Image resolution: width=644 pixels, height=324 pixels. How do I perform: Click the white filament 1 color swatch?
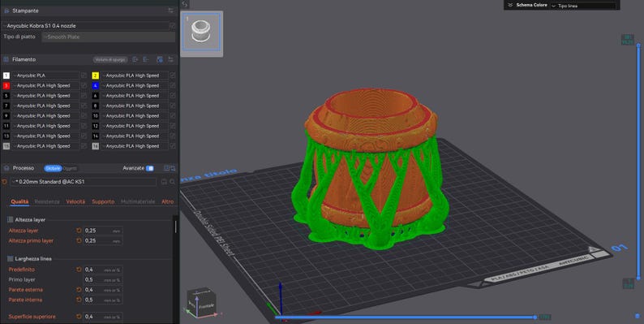6,76
